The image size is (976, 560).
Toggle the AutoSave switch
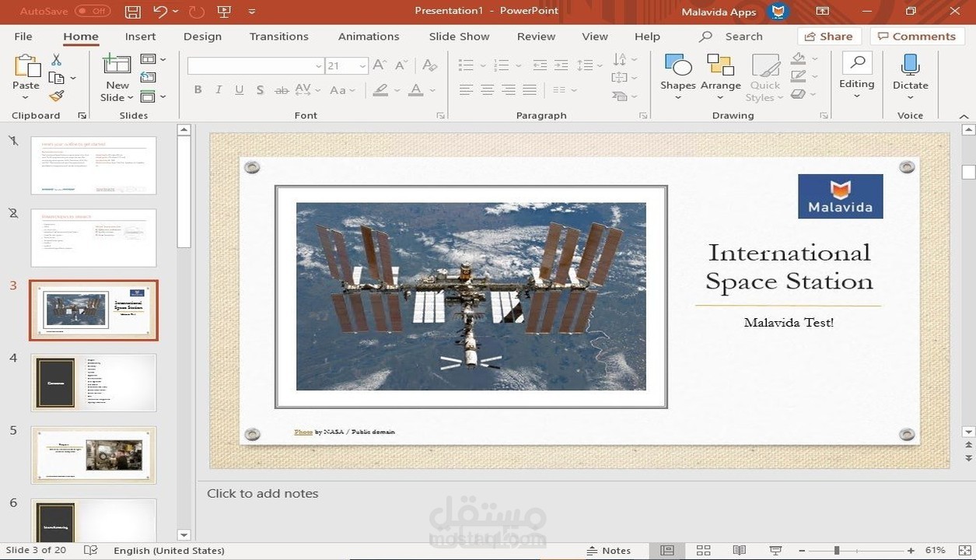pyautogui.click(x=93, y=12)
